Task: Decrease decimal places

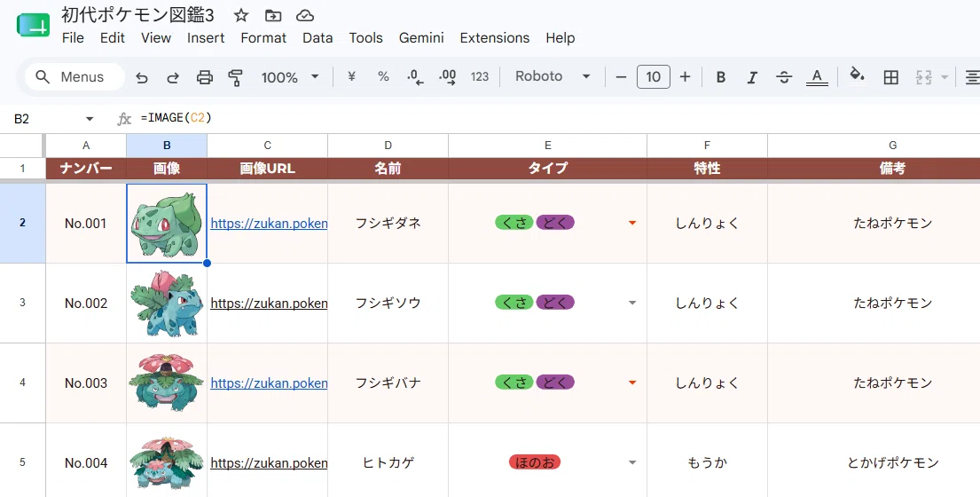Action: click(x=415, y=76)
